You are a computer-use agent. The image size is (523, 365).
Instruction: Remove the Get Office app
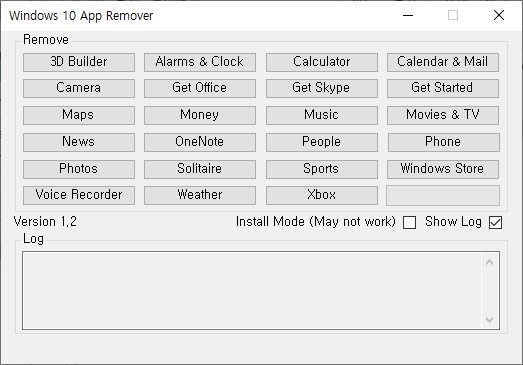[x=200, y=88]
